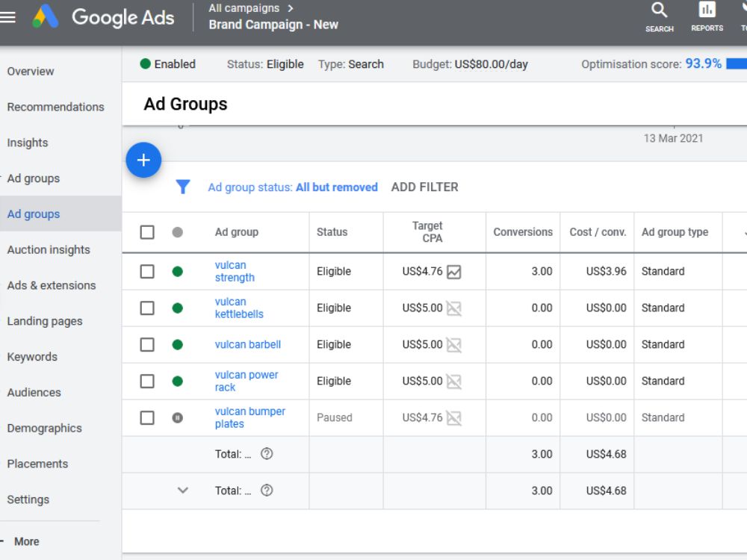Click the 93.9% optimisation score link

(x=703, y=63)
